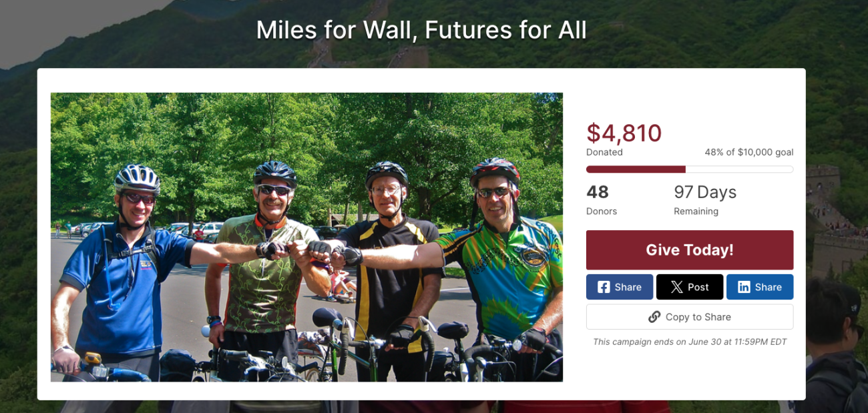Image resolution: width=868 pixels, height=413 pixels.
Task: Click the Remaining label under 97 Days
Action: click(696, 212)
